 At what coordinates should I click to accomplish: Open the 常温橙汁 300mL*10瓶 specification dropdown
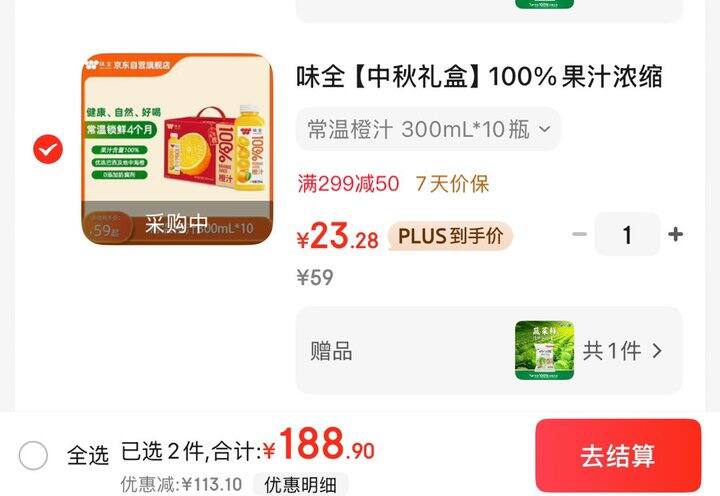(428, 129)
